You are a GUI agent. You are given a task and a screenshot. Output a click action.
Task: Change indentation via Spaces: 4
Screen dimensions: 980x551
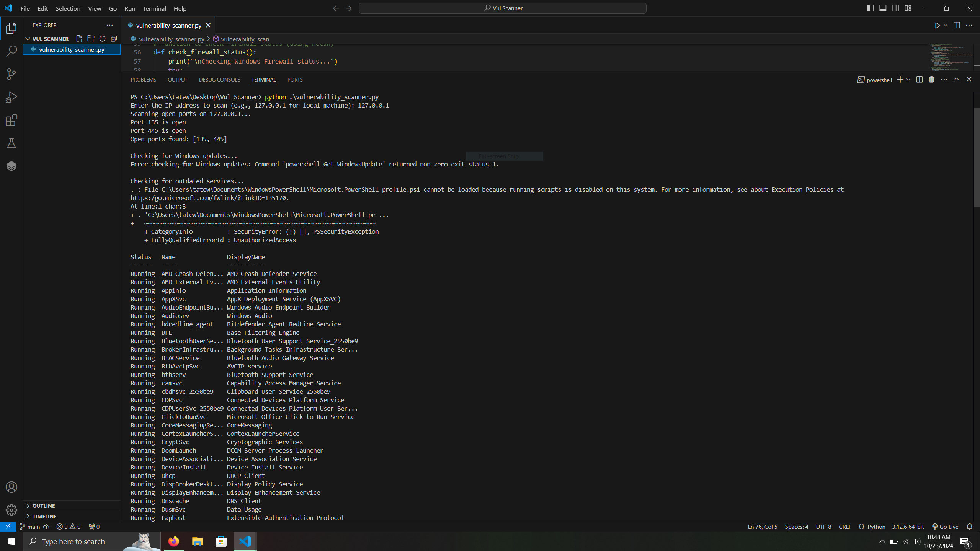[796, 527]
